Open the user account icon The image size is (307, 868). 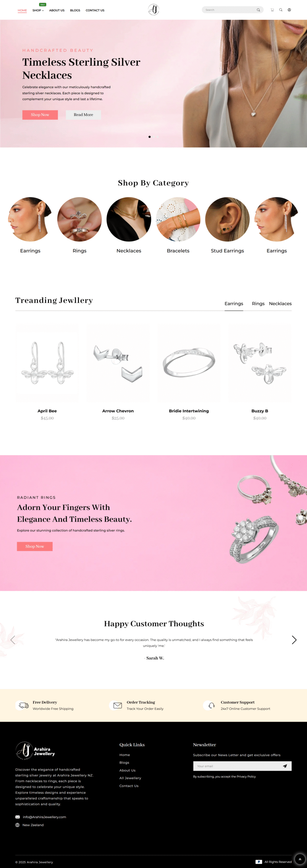click(x=289, y=10)
